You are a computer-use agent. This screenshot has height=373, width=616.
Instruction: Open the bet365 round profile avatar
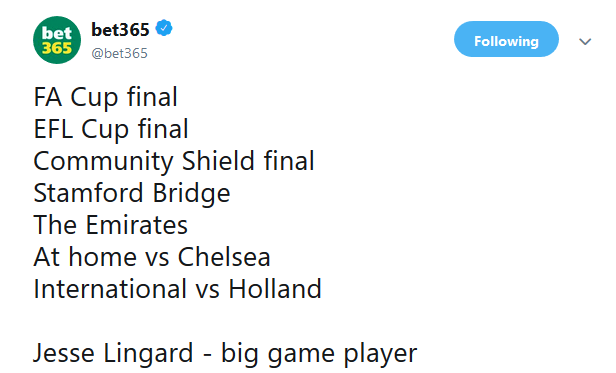click(57, 40)
